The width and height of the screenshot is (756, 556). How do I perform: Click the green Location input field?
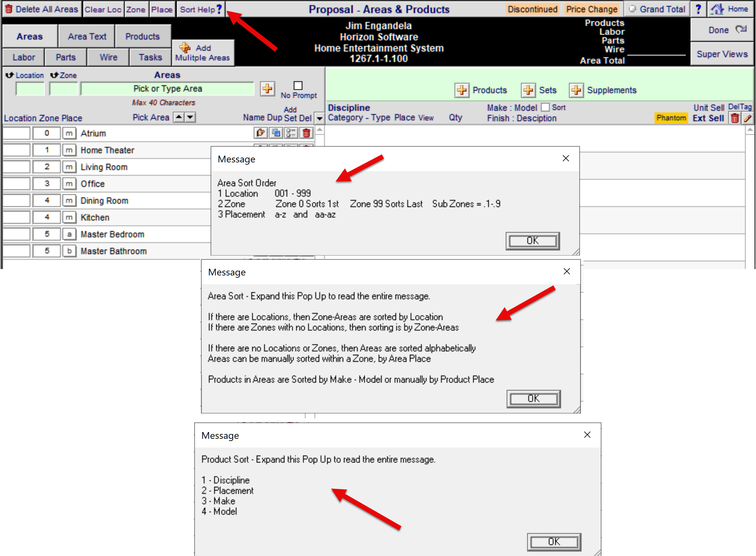[30, 89]
